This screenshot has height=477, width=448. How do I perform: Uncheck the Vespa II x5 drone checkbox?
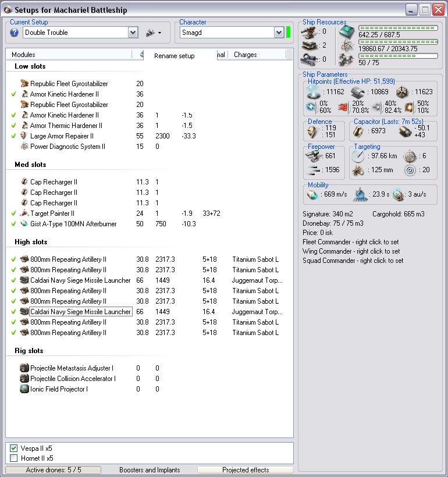coord(13,448)
